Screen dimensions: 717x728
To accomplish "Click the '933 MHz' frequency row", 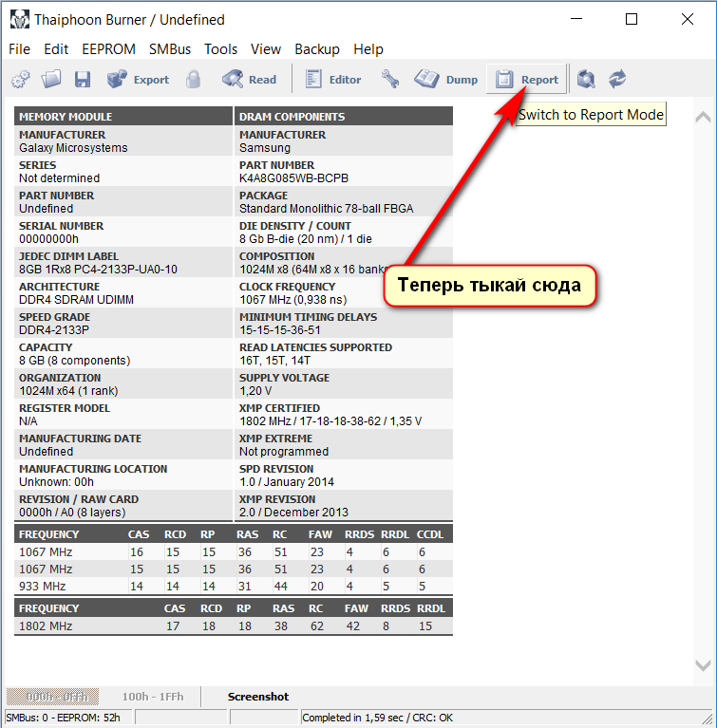I will tap(234, 587).
